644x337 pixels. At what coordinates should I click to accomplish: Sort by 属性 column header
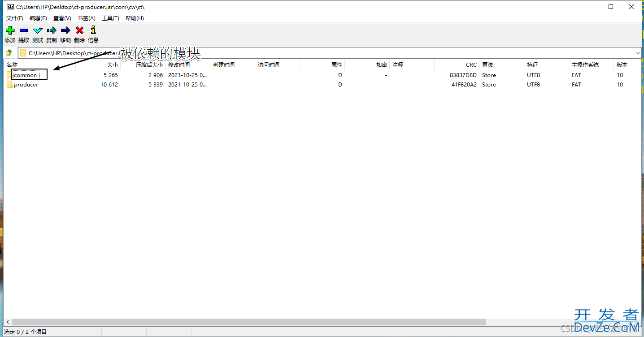point(337,65)
